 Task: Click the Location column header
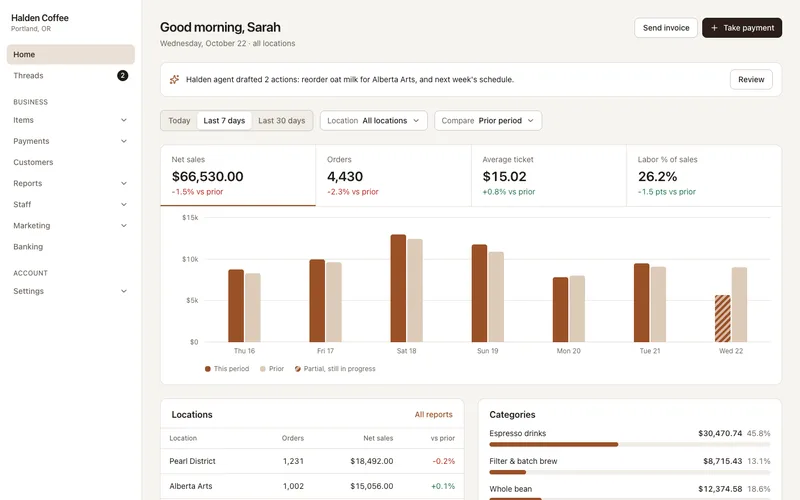point(183,438)
